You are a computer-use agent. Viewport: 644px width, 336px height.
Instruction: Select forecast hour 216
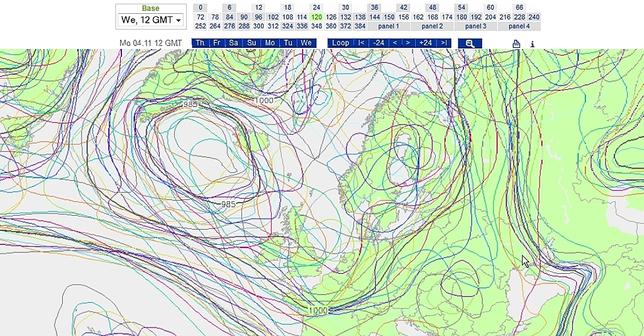[x=505, y=17]
